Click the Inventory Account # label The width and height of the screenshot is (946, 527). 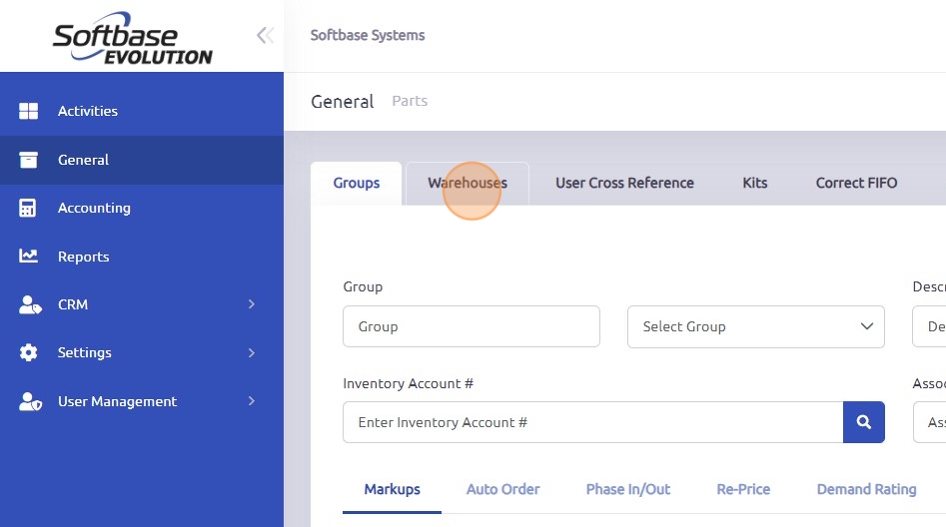coord(408,383)
